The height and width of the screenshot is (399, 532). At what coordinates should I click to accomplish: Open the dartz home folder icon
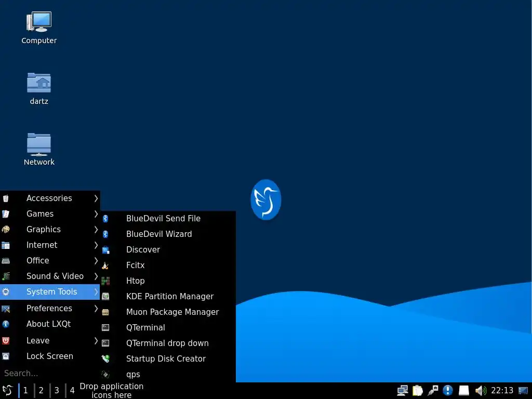39,83
